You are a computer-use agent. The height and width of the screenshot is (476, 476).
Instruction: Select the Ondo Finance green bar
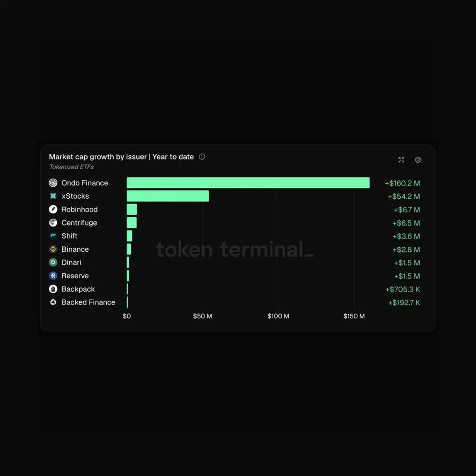click(248, 183)
